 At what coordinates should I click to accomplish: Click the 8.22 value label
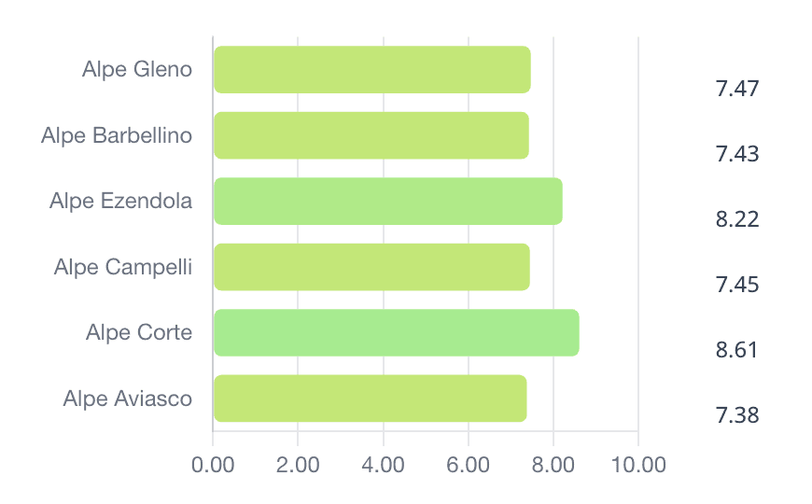737,220
